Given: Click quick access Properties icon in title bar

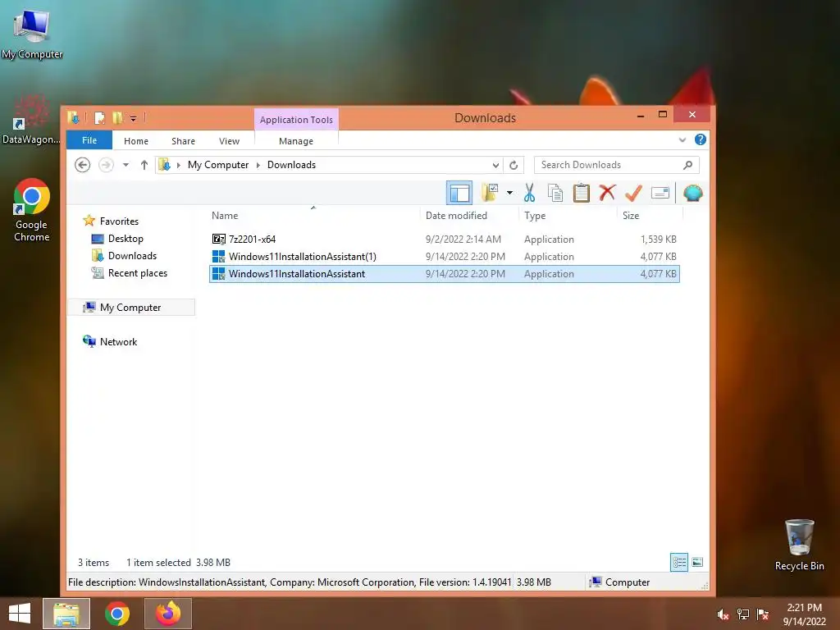Looking at the screenshot, I should (x=99, y=118).
